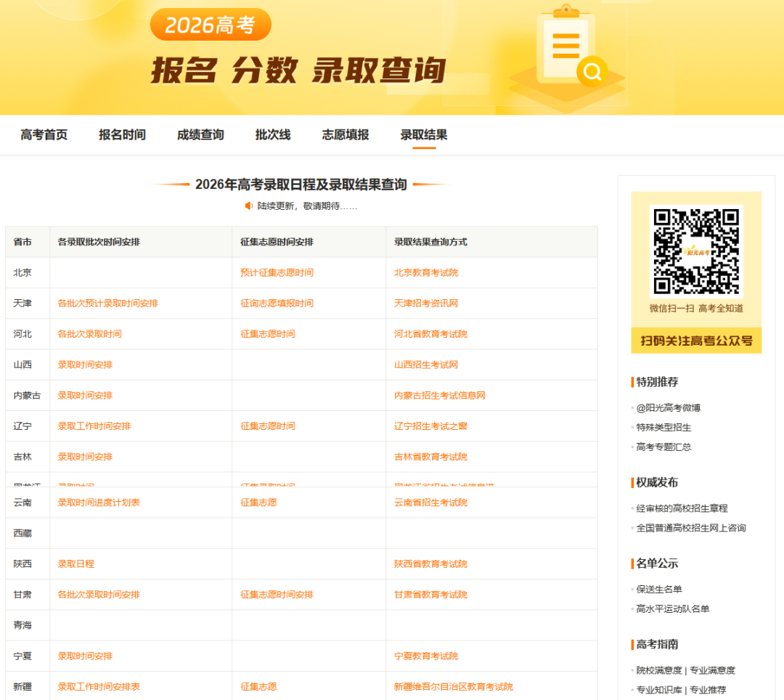The image size is (784, 700).
Task: Open 全国普通高校招生网上咨询 link
Action: (691, 528)
